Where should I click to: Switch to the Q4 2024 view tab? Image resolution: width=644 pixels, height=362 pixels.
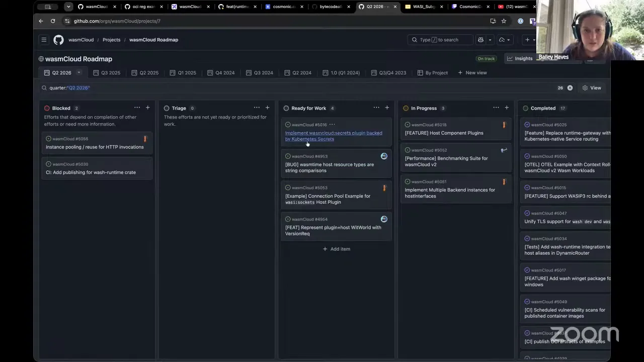[221, 73]
